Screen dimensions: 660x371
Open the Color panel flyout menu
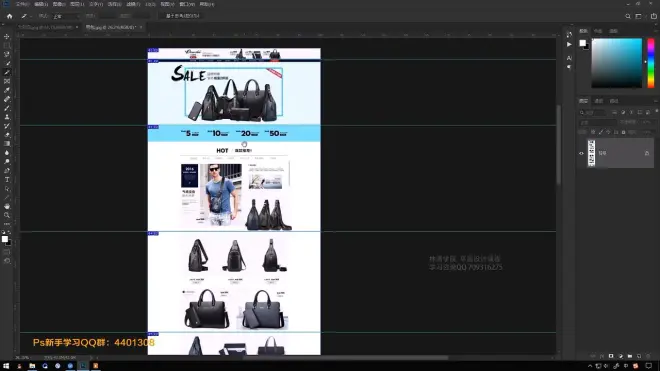coord(656,31)
